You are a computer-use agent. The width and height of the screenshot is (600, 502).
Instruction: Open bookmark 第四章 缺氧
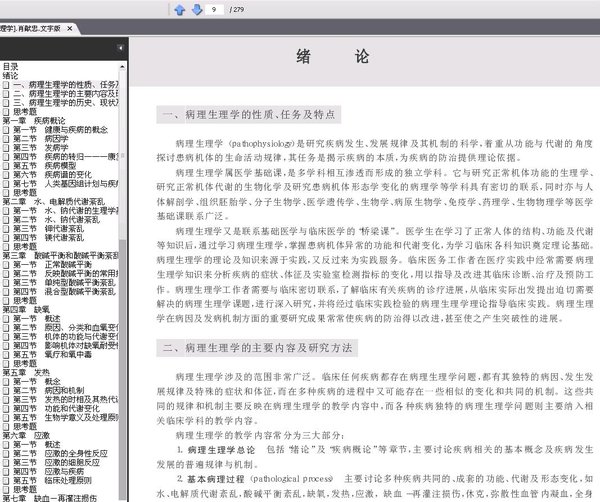point(26,310)
